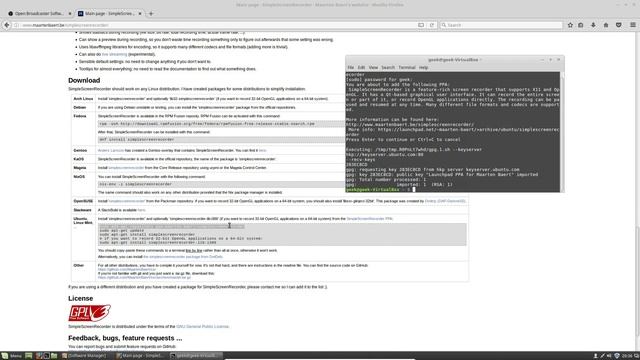
Task: Open a new tab with the plus button
Action: (151, 13)
